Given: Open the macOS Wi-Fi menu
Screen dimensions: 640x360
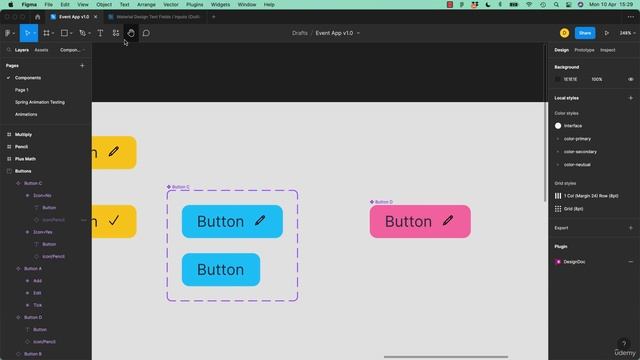Looking at the screenshot, I should [x=529, y=4].
